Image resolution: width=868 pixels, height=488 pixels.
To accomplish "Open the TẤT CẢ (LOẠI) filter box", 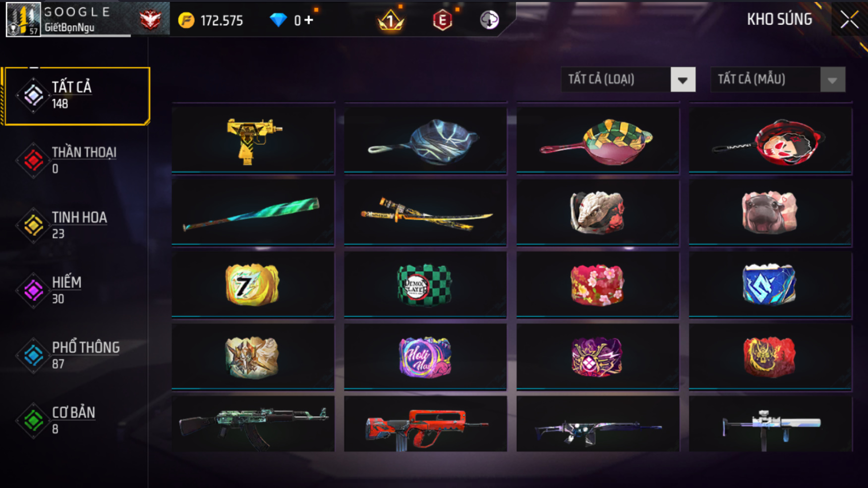I will [x=628, y=80].
